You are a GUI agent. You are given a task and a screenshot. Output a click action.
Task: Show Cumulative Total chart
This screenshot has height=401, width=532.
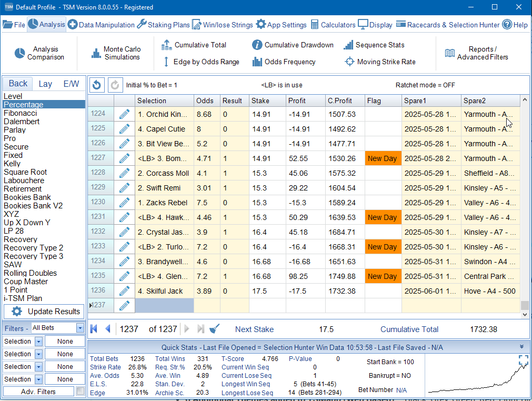tap(194, 45)
